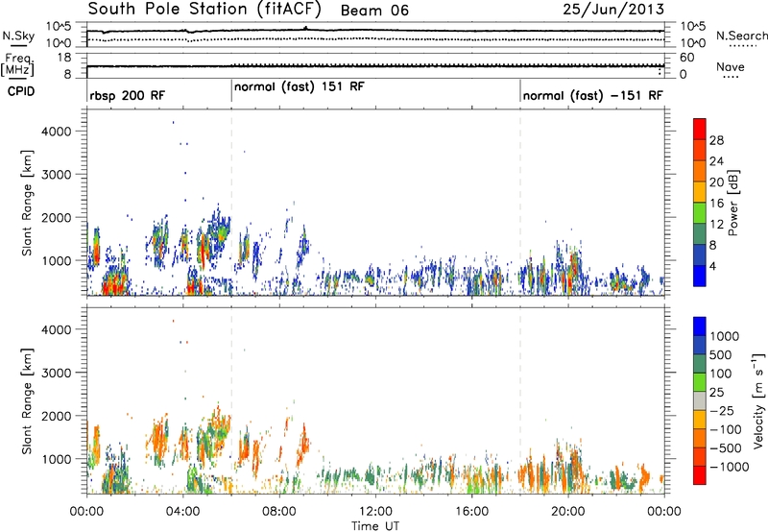The height and width of the screenshot is (532, 768).
Task: Click the 'N.Sky' legend label
Action: [18, 36]
